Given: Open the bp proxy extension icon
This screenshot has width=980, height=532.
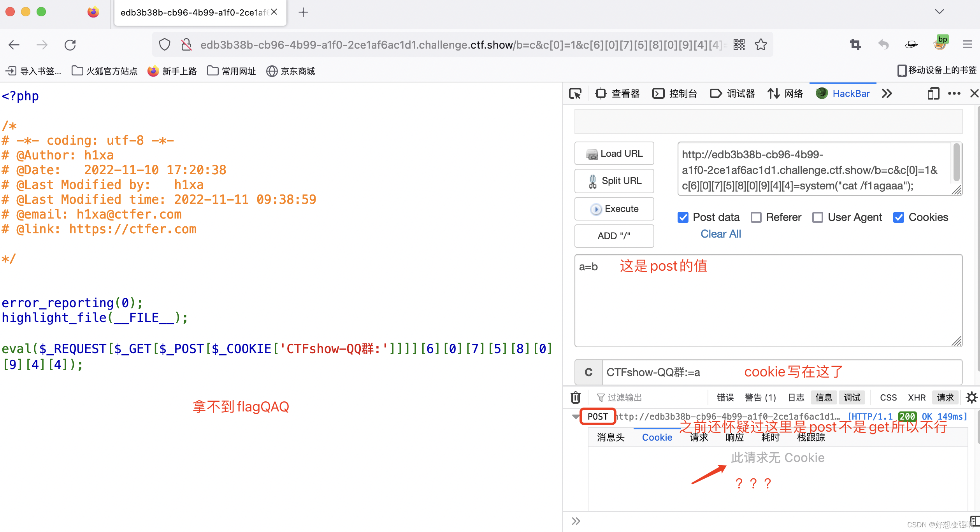Looking at the screenshot, I should click(940, 43).
